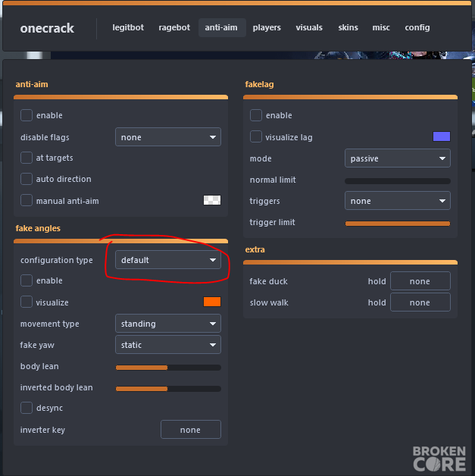
Task: Click the inverted body lean slider
Action: coord(168,389)
